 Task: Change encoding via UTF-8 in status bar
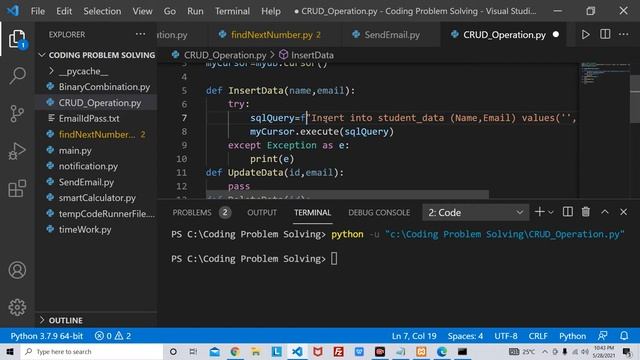pos(506,336)
